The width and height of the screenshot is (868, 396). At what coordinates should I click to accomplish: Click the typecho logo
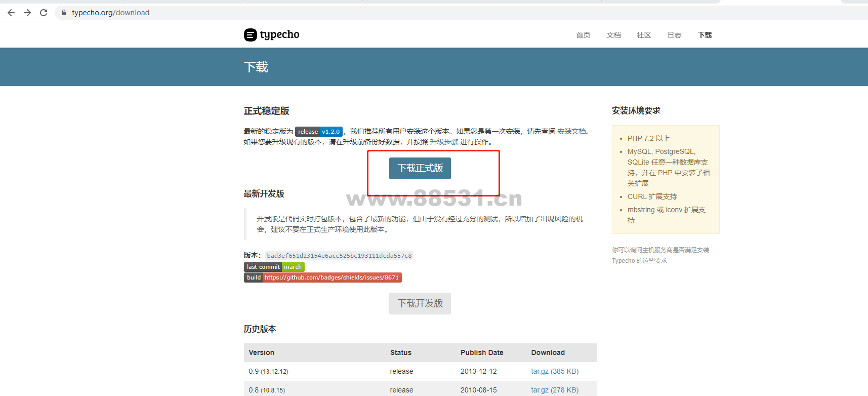(272, 34)
